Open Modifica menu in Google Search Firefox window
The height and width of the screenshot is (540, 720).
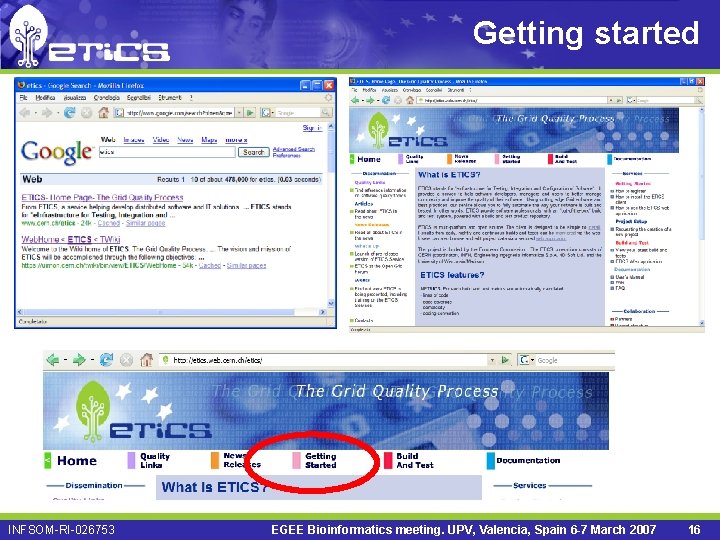tap(45, 98)
